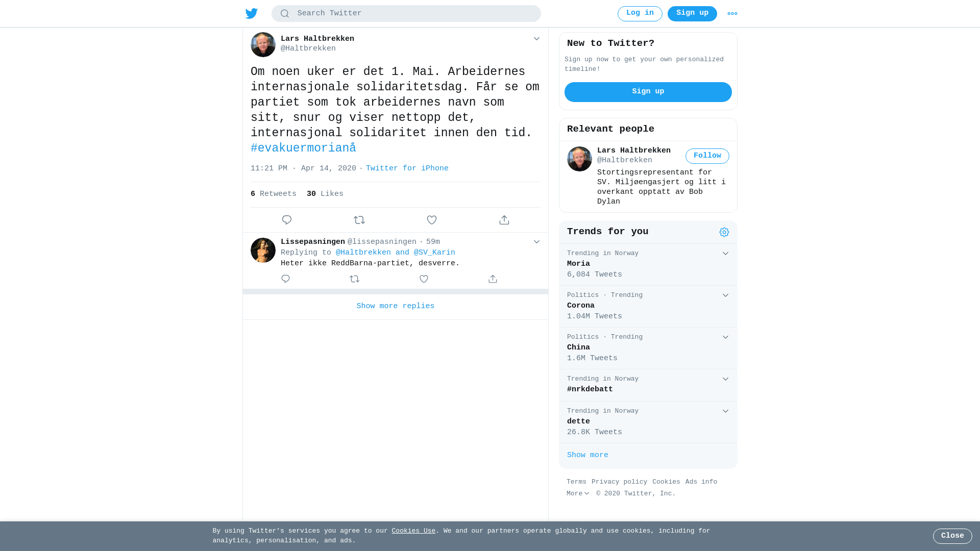This screenshot has height=551, width=980.
Task: Expand options chevron for Moria trend
Action: (x=725, y=254)
